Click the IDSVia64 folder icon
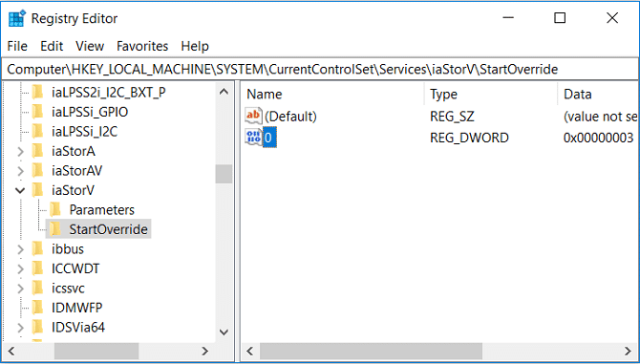 coord(37,328)
